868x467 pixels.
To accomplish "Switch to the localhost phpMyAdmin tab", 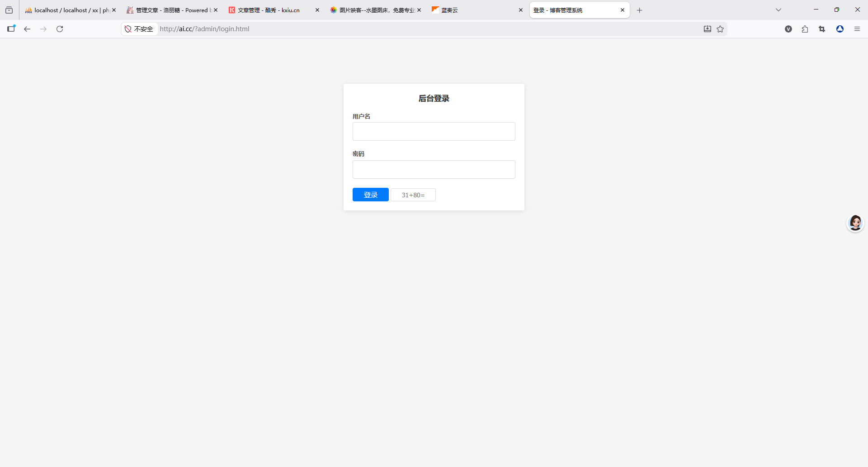I will coord(68,10).
